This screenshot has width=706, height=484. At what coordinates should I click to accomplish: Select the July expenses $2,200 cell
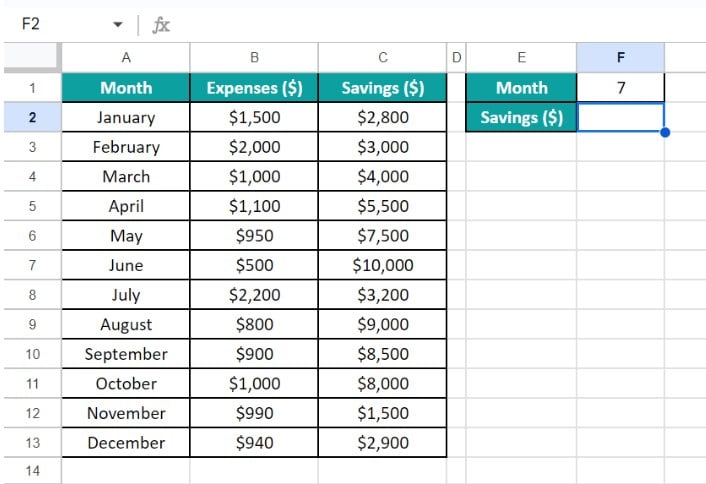[x=254, y=295]
